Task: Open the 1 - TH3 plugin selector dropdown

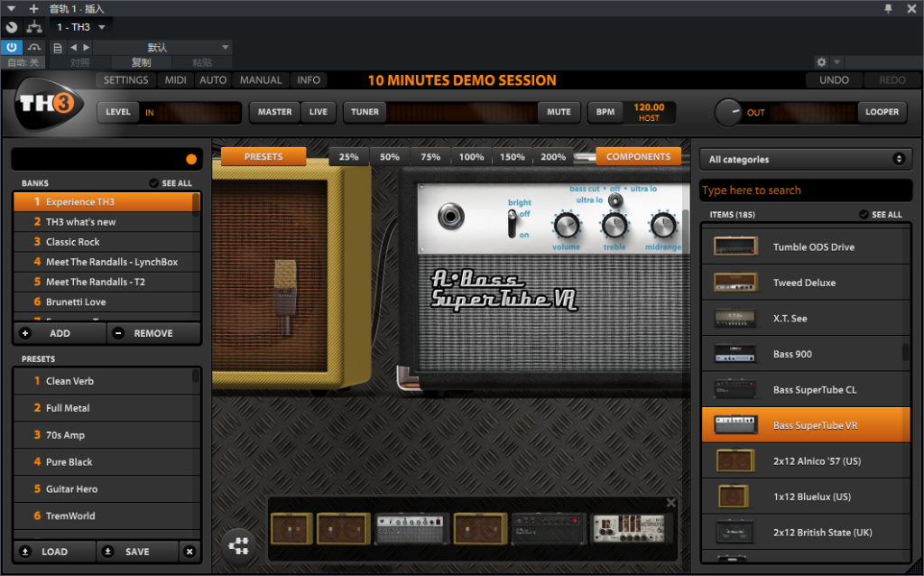Action: click(80, 27)
